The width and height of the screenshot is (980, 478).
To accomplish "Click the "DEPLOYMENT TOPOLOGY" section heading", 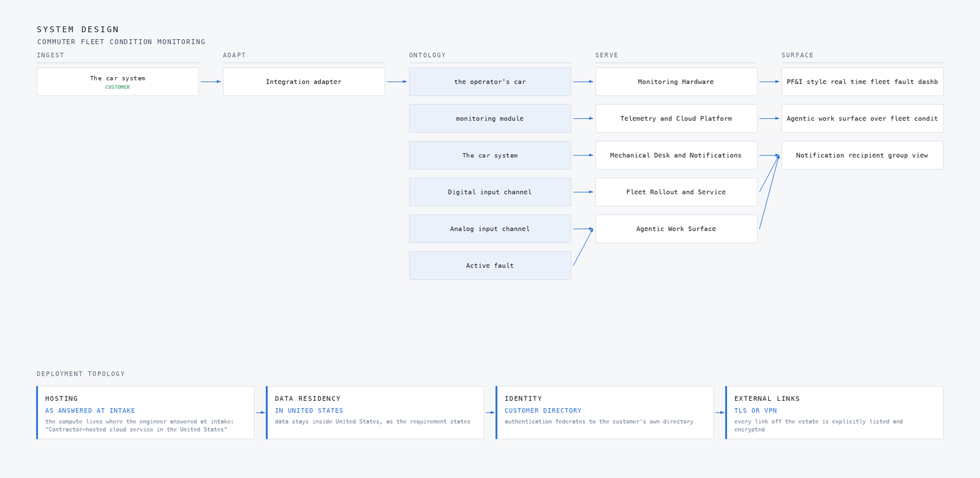I will pos(81,374).
